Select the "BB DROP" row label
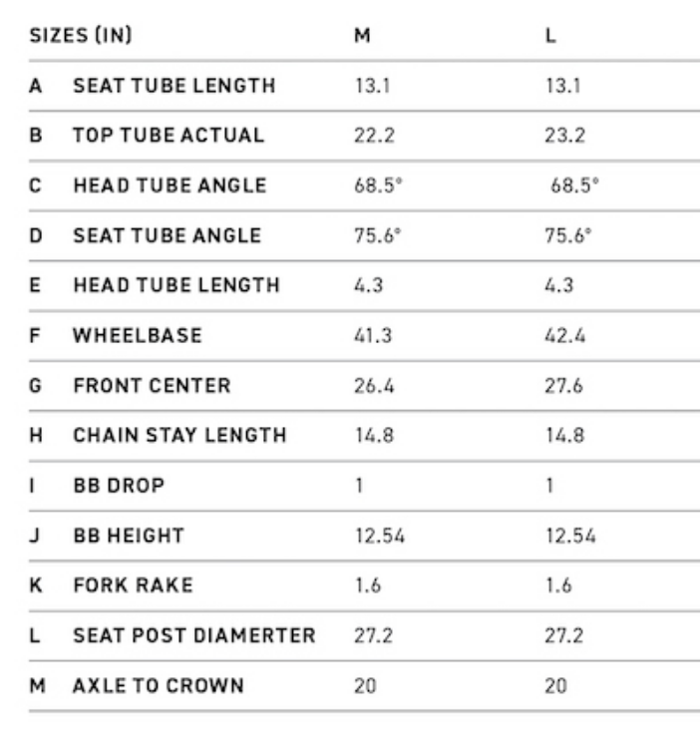 coord(119,486)
